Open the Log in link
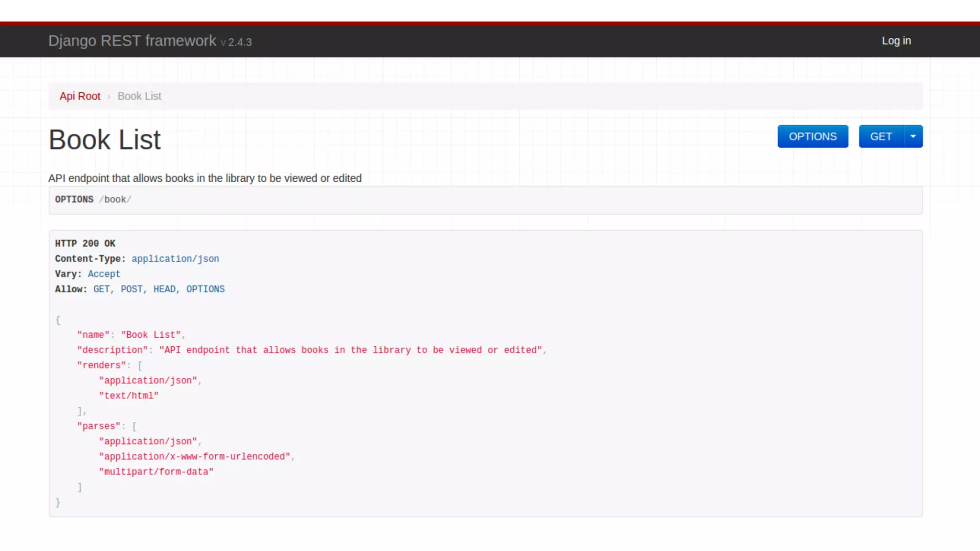This screenshot has width=980, height=551. [896, 41]
